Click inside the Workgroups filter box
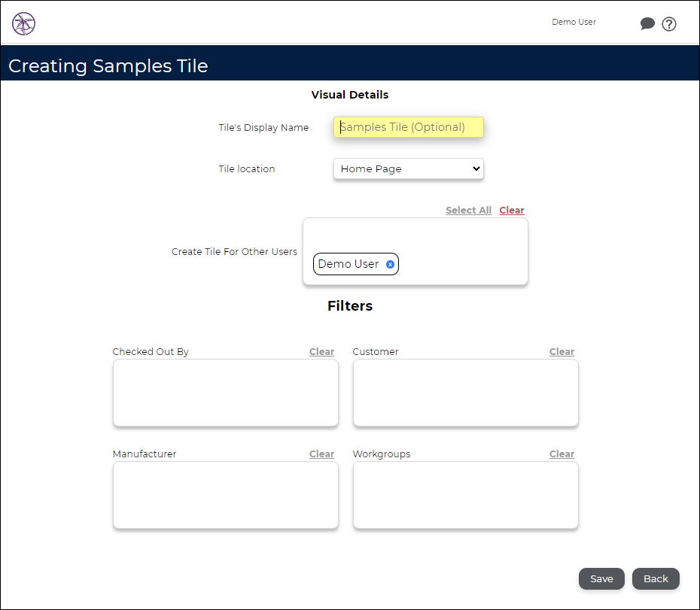The height and width of the screenshot is (610, 700). point(466,495)
